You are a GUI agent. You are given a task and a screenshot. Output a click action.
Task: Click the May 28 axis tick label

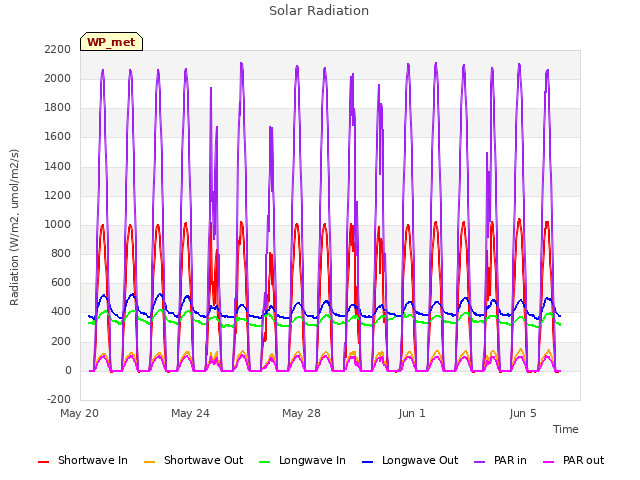[301, 413]
